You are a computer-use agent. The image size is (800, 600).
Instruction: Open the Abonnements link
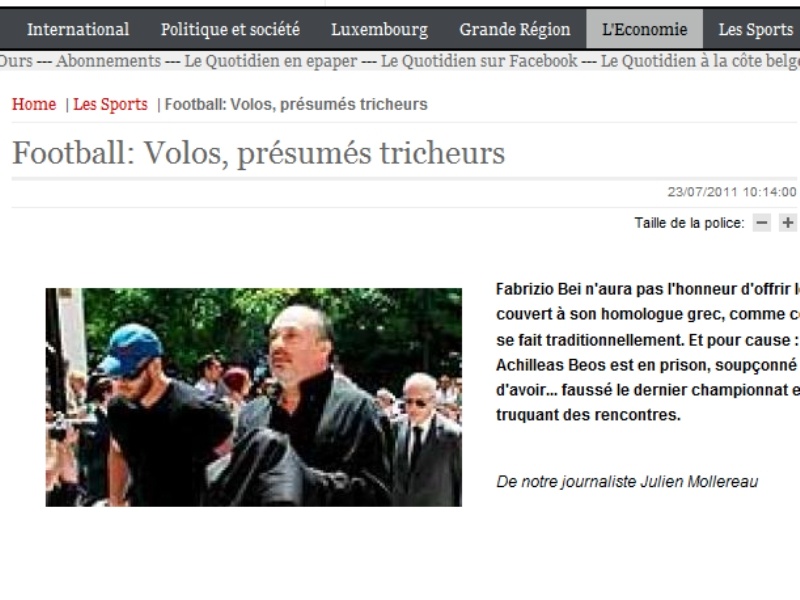(108, 61)
